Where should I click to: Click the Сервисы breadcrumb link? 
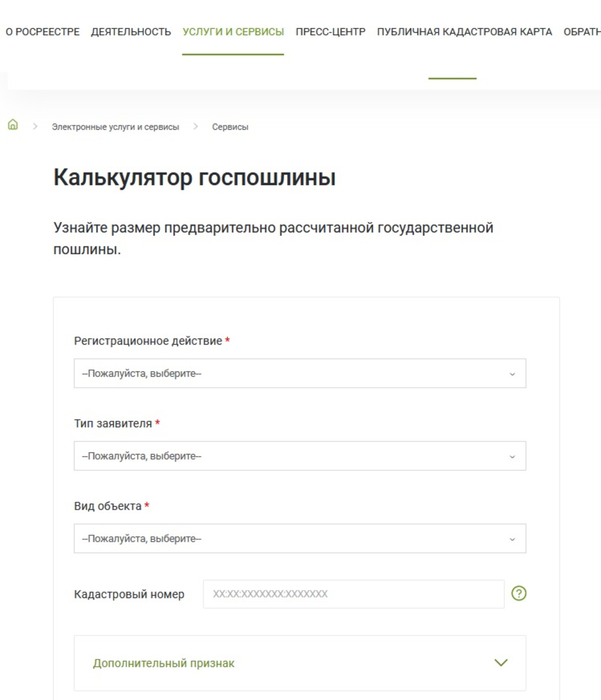(230, 126)
